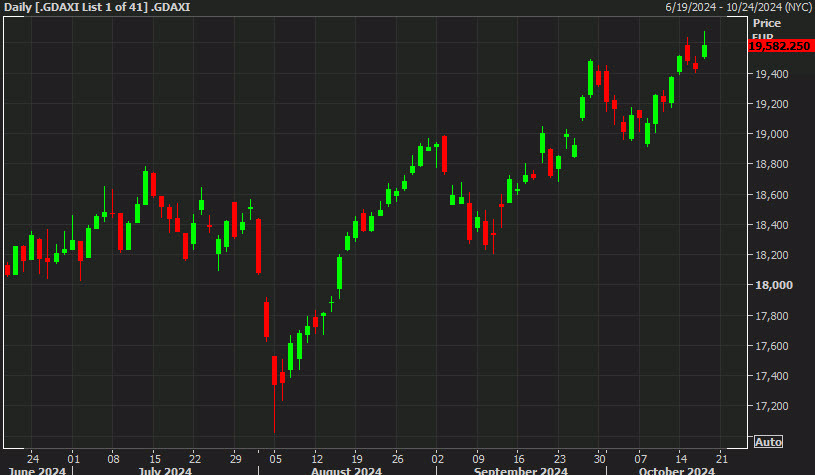Click the chart title Daily .GDAXI
This screenshot has width=815, height=475.
(x=97, y=7)
